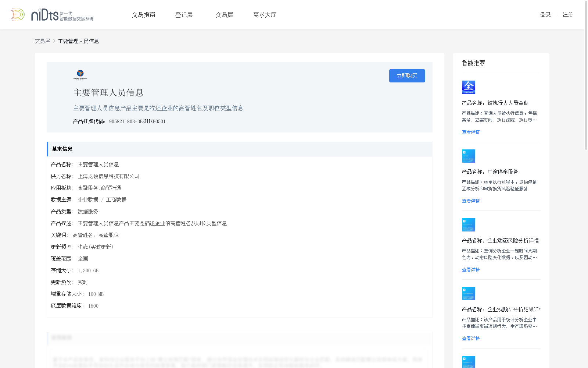Click the 中途停车服务 product thumbnail
588x368 pixels.
click(469, 156)
